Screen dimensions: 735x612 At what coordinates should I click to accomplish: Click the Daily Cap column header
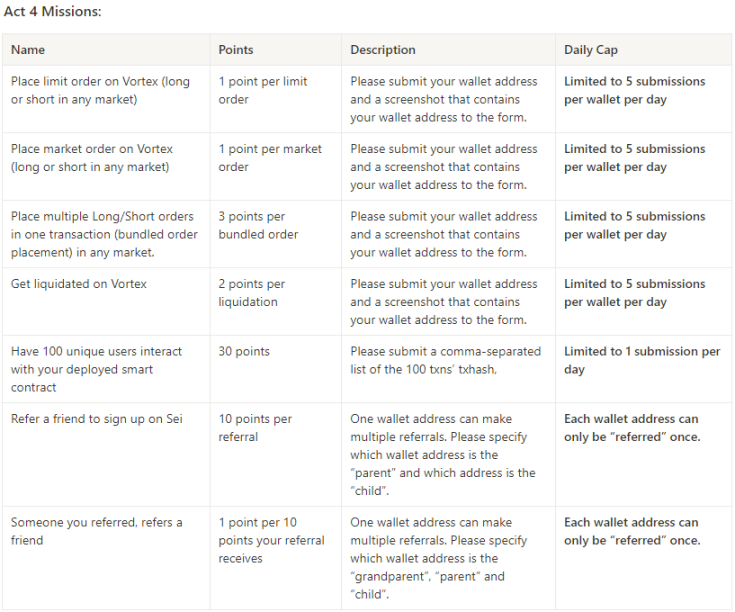click(x=591, y=50)
